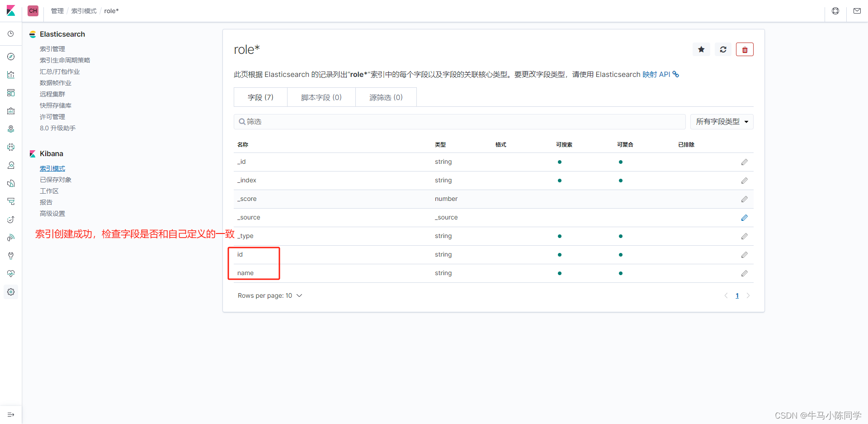Open 数据帧作业 menu item
The image size is (868, 424).
56,83
